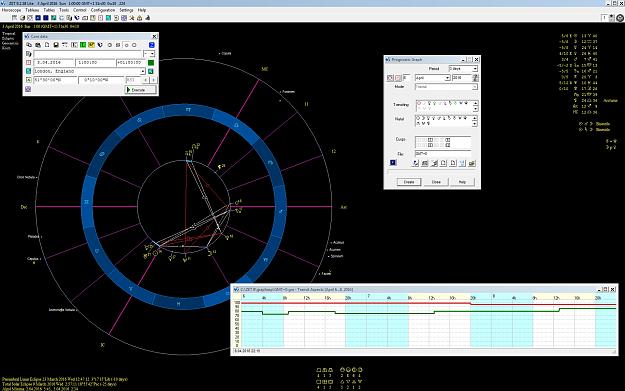Toggle the Sun symbol in Natal list

pos(418,118)
